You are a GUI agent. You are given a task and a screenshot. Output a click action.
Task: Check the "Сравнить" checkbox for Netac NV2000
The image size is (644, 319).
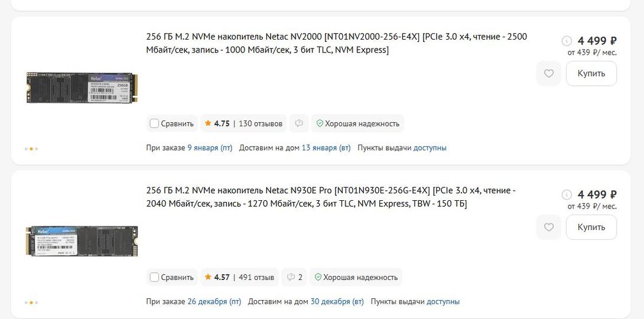155,123
